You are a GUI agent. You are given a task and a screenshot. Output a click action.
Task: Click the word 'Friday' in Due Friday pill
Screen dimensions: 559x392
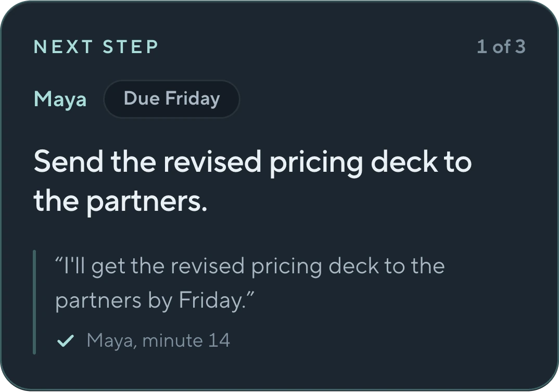pyautogui.click(x=193, y=99)
